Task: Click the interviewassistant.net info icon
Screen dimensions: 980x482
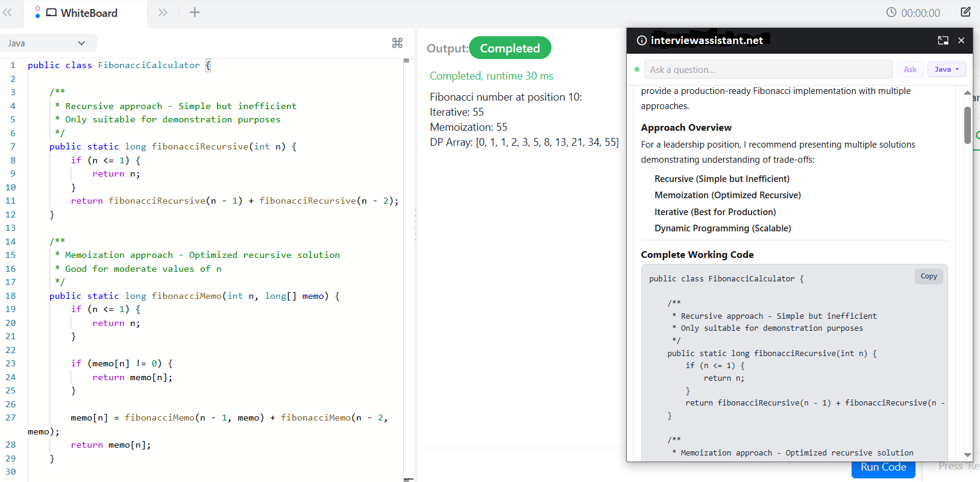Action: coord(642,40)
